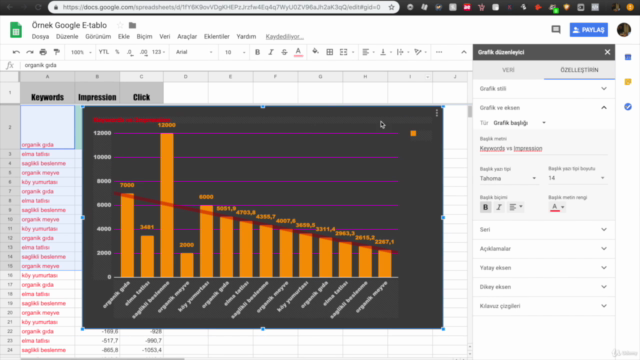Open chart title alignment dropdown
This screenshot has height=360, width=640.
pos(516,207)
